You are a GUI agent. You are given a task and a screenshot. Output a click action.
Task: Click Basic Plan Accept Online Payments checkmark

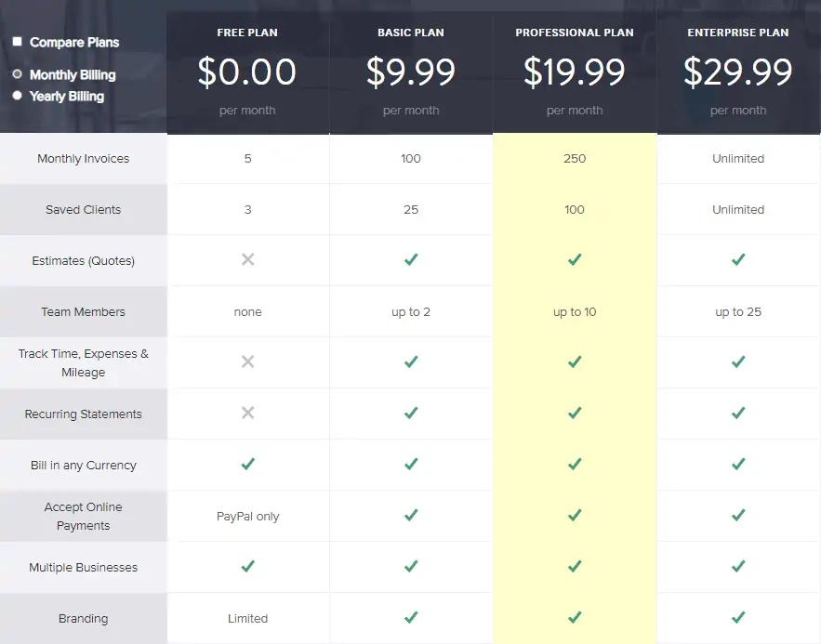[x=411, y=515]
